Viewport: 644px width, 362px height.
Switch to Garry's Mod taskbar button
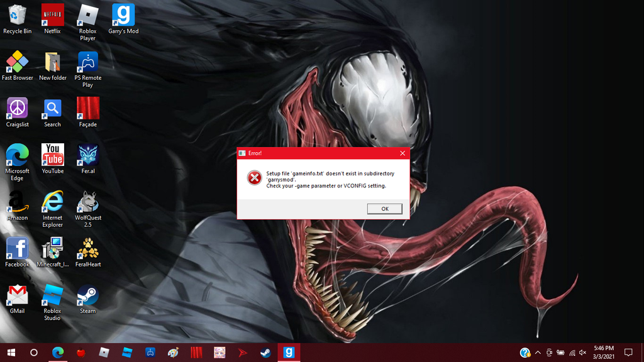[x=289, y=353]
